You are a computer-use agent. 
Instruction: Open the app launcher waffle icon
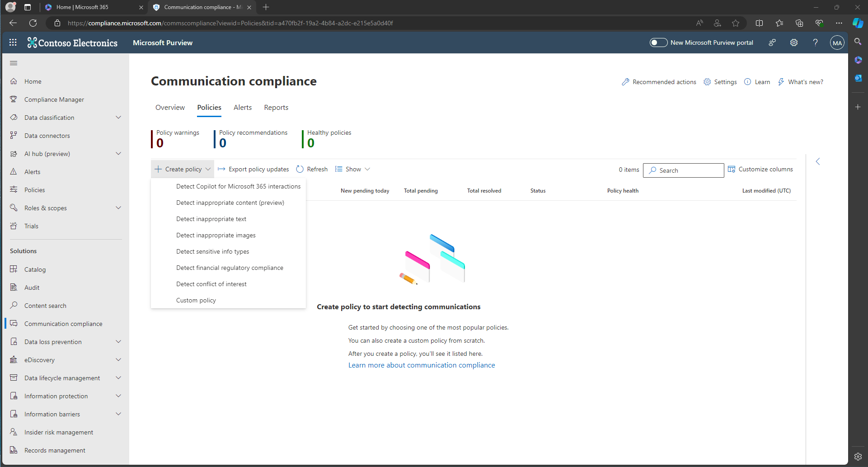click(13, 42)
